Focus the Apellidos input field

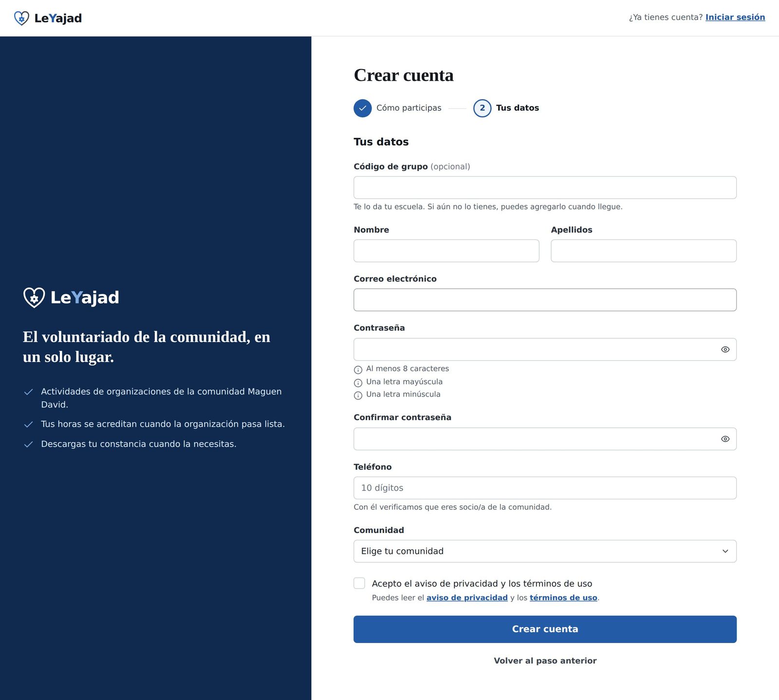point(644,251)
